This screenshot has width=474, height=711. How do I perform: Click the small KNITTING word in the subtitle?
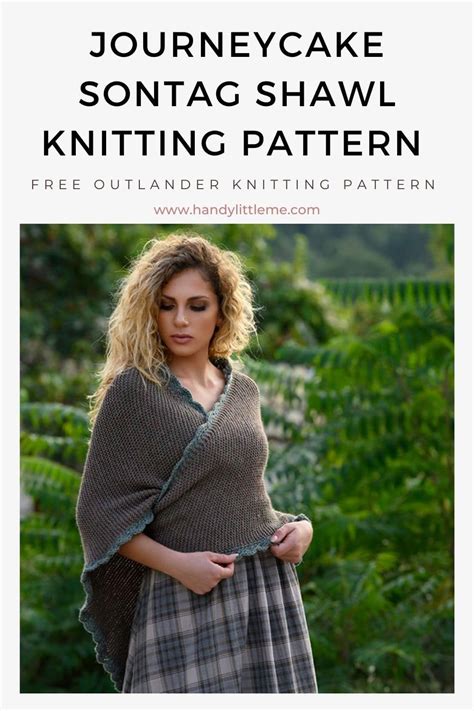click(282, 185)
